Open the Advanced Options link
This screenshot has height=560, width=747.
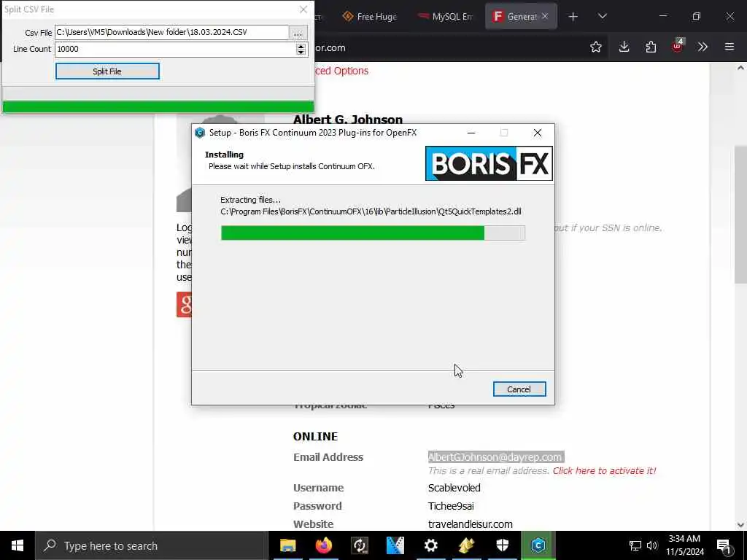coord(341,71)
